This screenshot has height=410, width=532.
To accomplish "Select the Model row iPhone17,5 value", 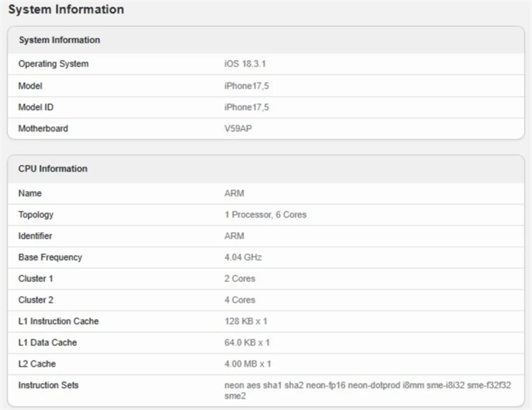I will point(247,86).
